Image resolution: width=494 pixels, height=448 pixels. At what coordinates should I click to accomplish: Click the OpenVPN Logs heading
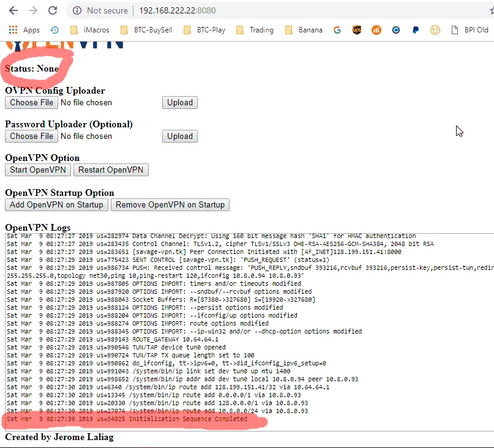(38, 228)
